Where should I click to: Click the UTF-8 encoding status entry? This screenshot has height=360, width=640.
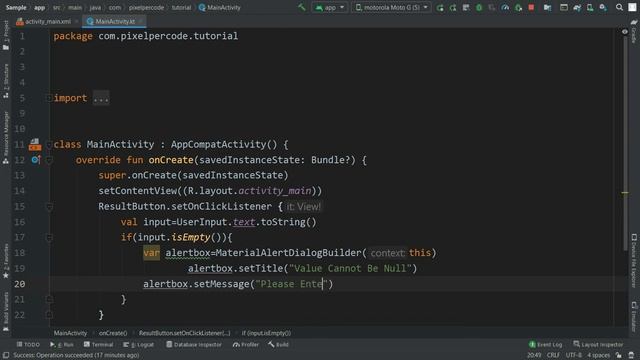coord(573,355)
